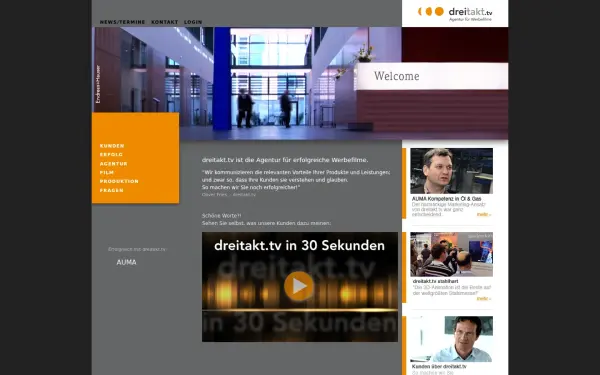
Task: Play the 'dreitakt.tv in 30 Sekunden' video
Action: (298, 286)
